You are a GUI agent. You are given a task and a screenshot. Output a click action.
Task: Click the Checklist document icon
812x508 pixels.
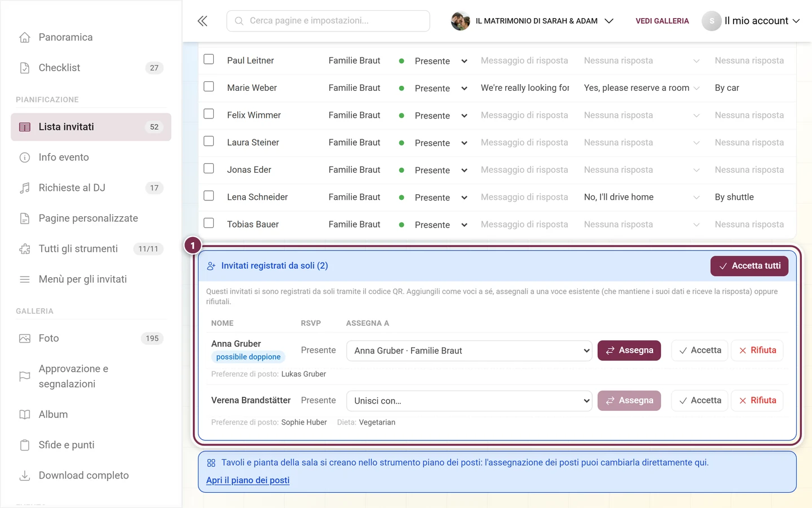click(x=25, y=68)
